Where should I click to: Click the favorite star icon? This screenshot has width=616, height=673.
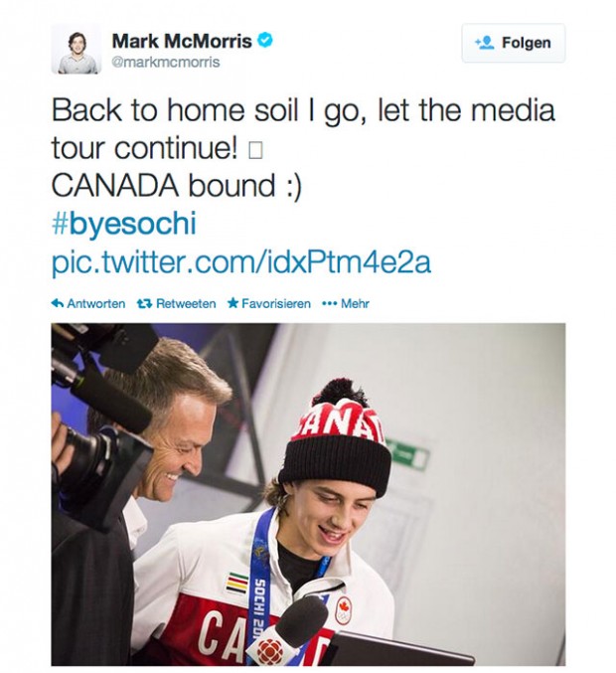[x=232, y=303]
